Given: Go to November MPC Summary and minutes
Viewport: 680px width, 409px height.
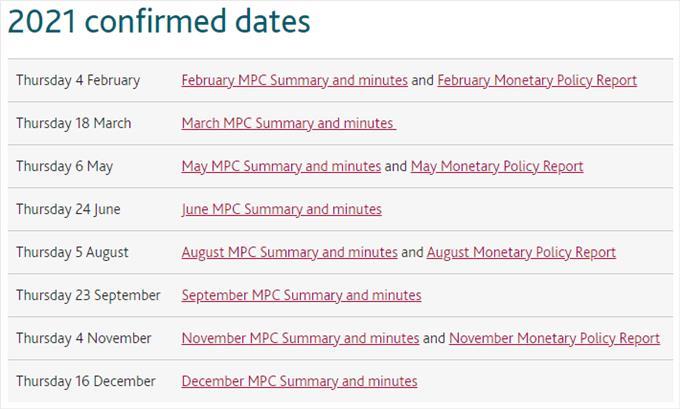Looking at the screenshot, I should point(300,338).
